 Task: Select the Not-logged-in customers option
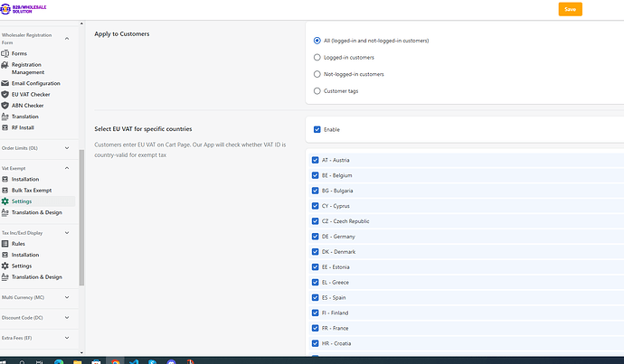point(317,74)
